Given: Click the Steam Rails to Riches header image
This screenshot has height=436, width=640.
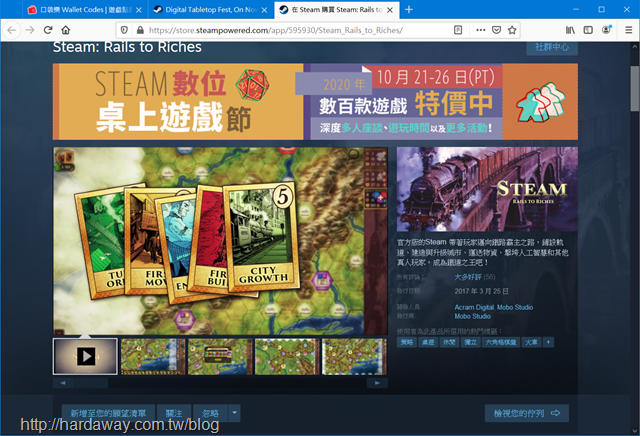Looking at the screenshot, I should coord(487,189).
